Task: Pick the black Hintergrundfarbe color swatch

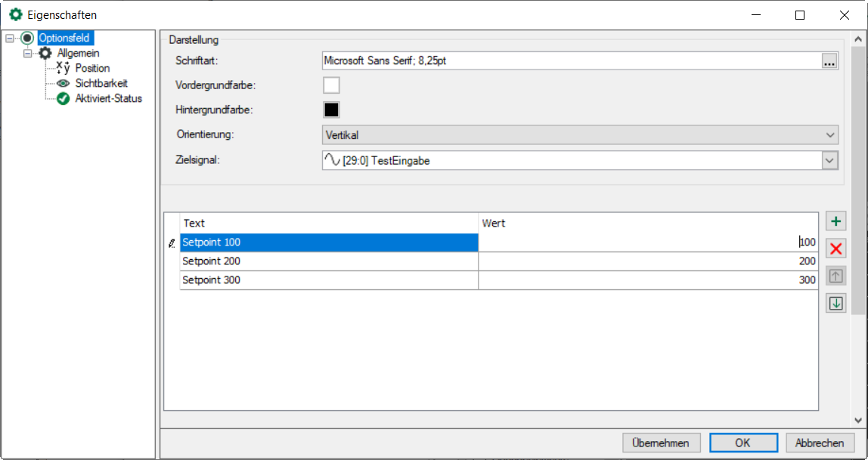Action: coord(331,110)
